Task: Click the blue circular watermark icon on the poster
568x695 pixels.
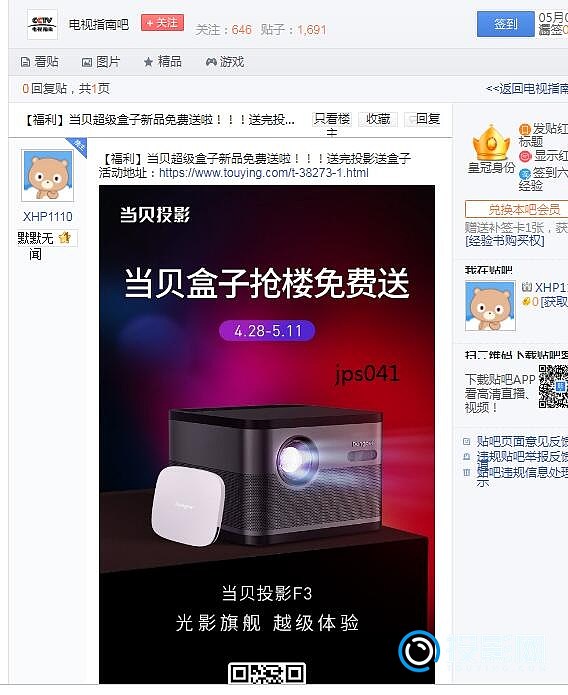Action: pos(418,651)
